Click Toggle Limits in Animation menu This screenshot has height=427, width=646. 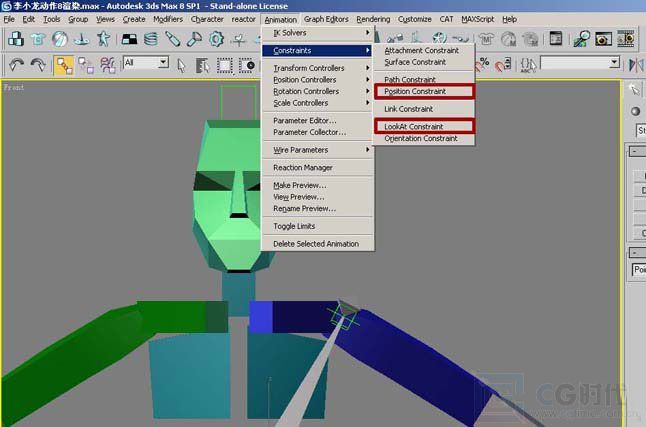(x=294, y=226)
